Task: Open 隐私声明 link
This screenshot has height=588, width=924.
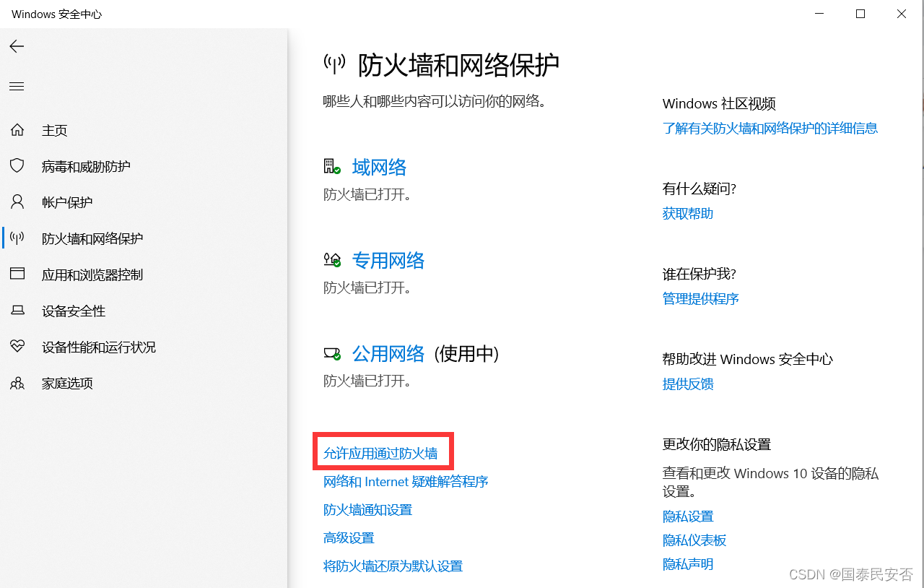Action: [688, 565]
